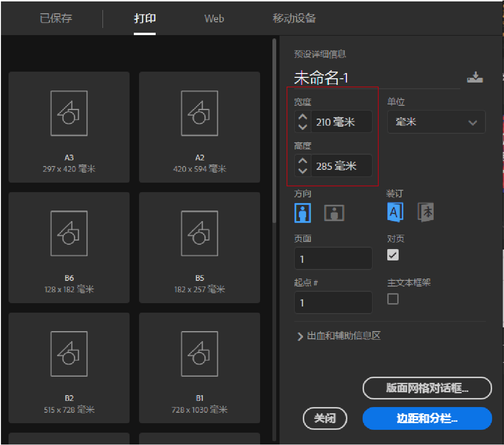Image resolution: width=504 pixels, height=445 pixels.
Task: Click the preset list scrollbar
Action: (x=274, y=131)
